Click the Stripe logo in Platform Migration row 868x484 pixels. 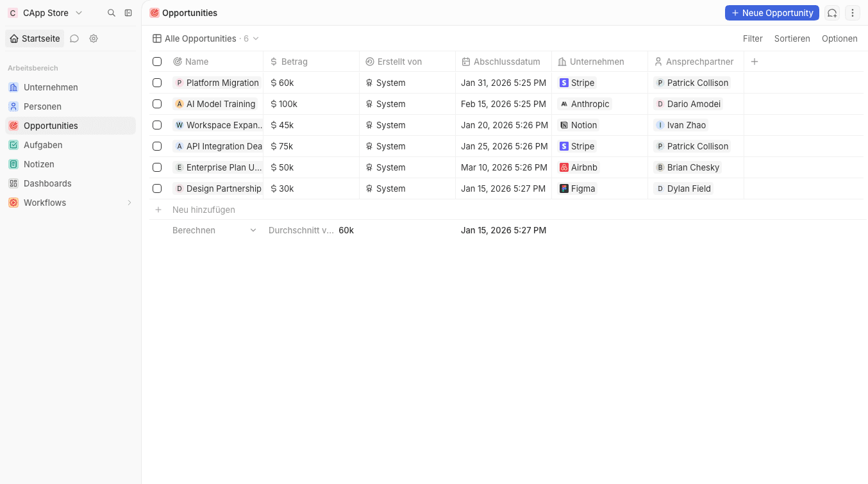[x=564, y=83]
